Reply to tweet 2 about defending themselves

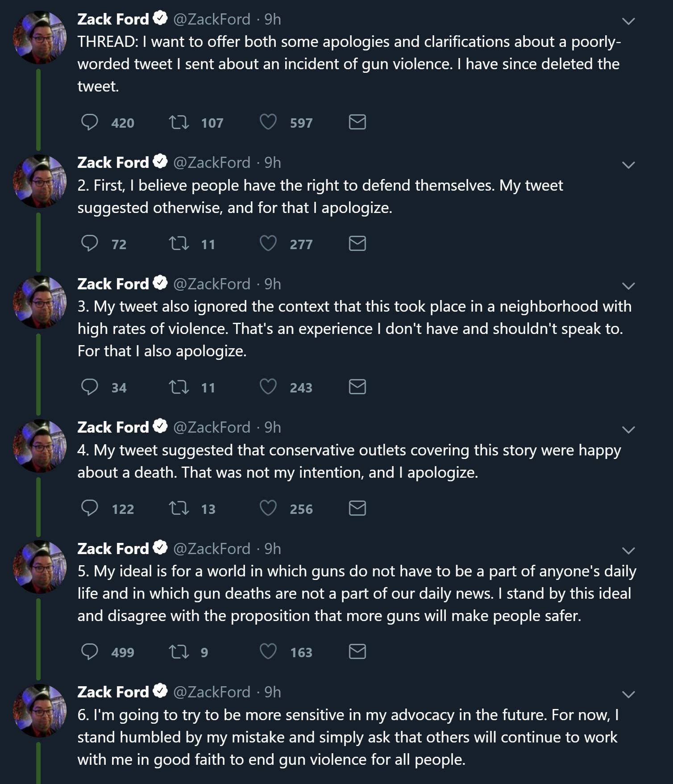[x=90, y=243]
